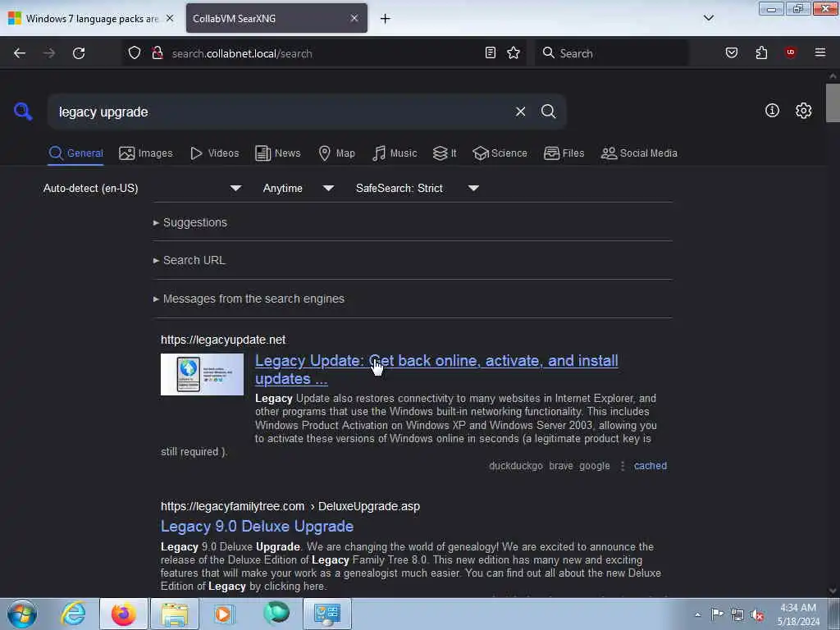Clear the legacy upgrade search query
Screen dimensions: 840x630
pyautogui.click(x=520, y=112)
